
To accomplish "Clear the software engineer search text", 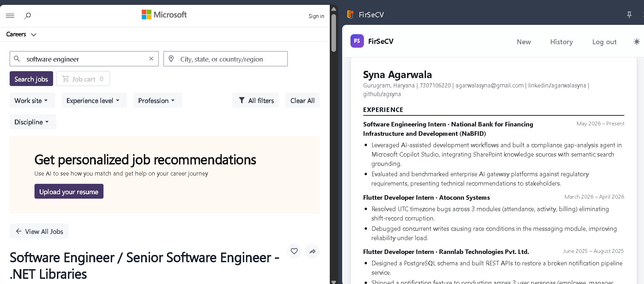I will (x=151, y=59).
